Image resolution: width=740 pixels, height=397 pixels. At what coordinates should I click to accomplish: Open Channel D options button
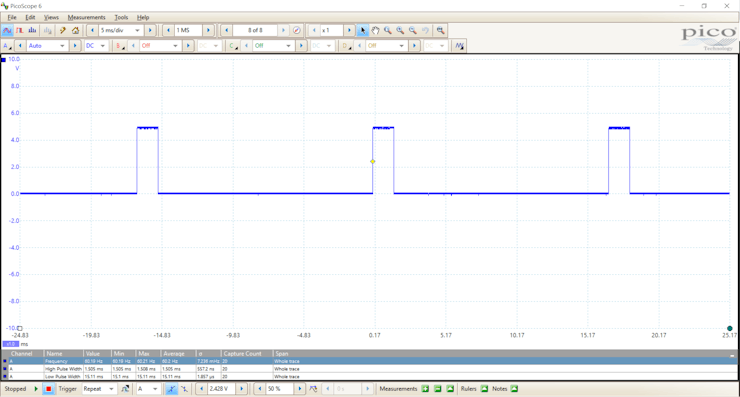pyautogui.click(x=346, y=46)
